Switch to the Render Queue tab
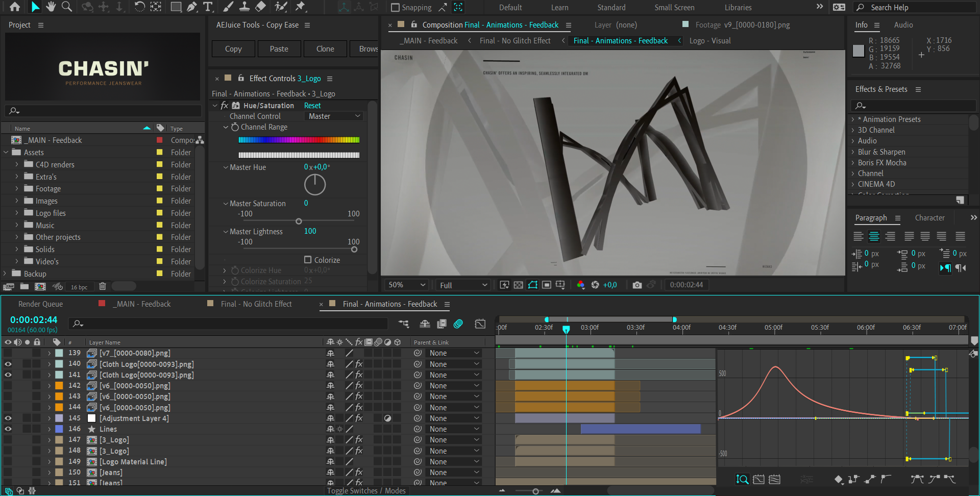980x496 pixels. 40,304
